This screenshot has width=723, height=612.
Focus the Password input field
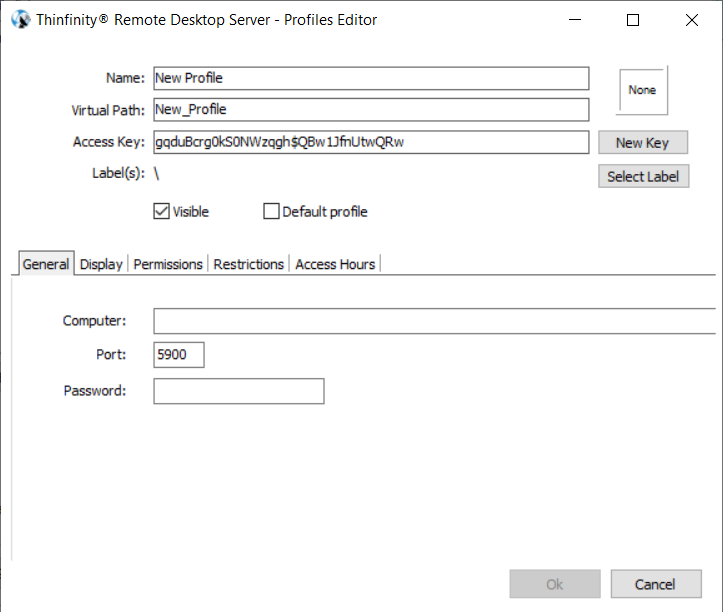click(x=239, y=391)
